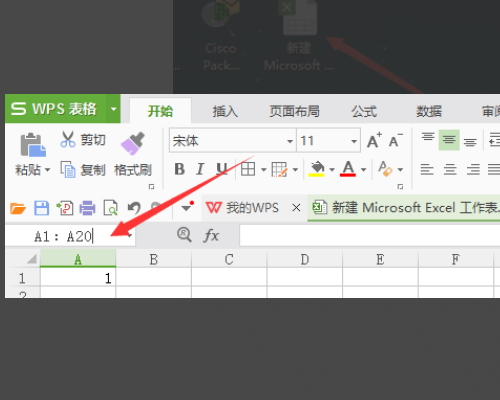Open file with the folder icon
This screenshot has height=400, width=500.
click(18, 208)
